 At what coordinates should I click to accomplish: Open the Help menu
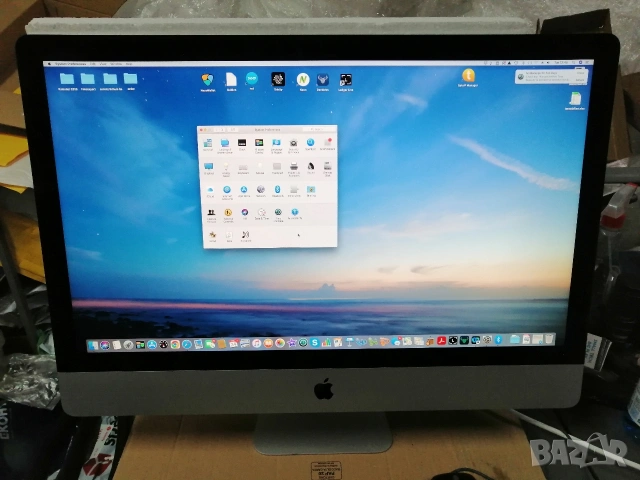pos(129,64)
